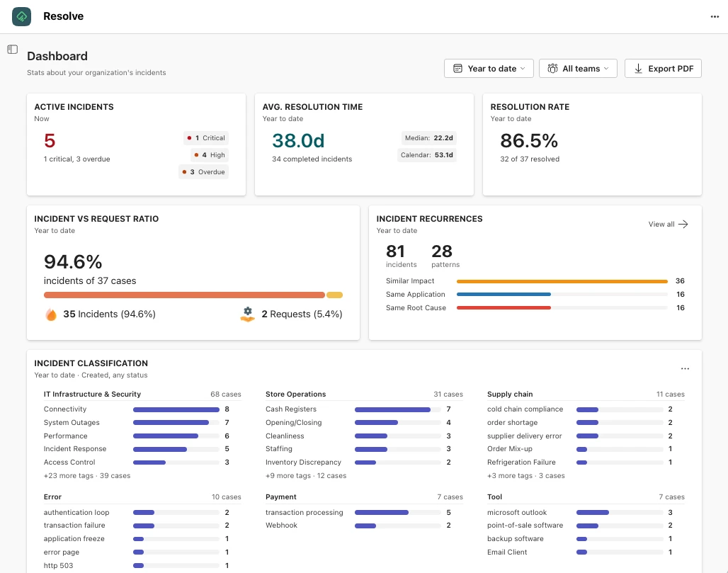Screen dimensions: 728x573
Task: Click the Tool category heading
Action: click(494, 497)
